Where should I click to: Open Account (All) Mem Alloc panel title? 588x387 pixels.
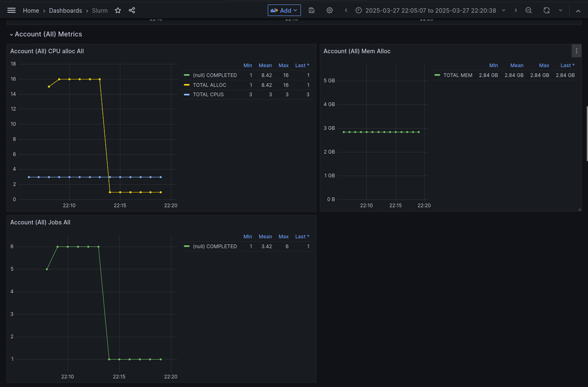coord(357,51)
